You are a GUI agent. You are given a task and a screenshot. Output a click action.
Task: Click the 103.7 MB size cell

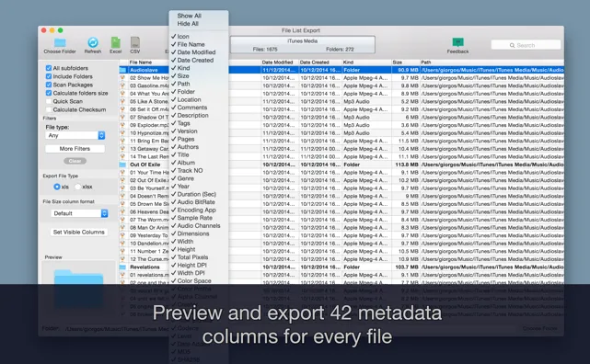click(x=407, y=267)
